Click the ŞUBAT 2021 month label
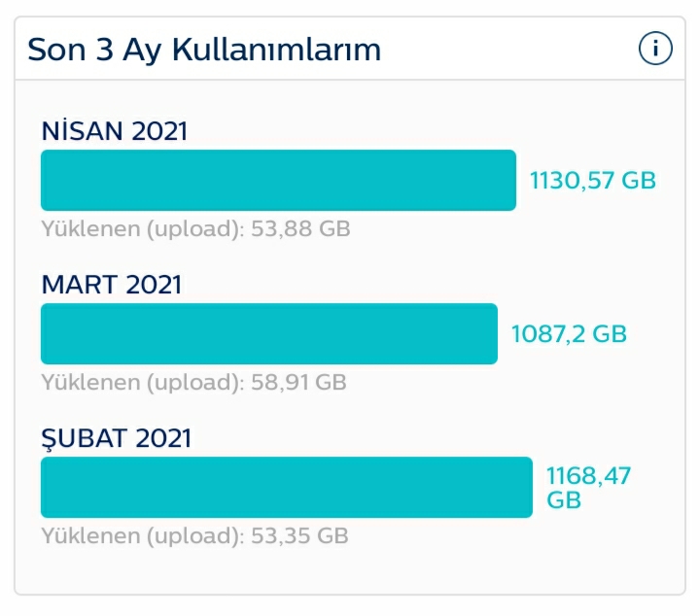Image resolution: width=700 pixels, height=616 pixels. [x=116, y=439]
